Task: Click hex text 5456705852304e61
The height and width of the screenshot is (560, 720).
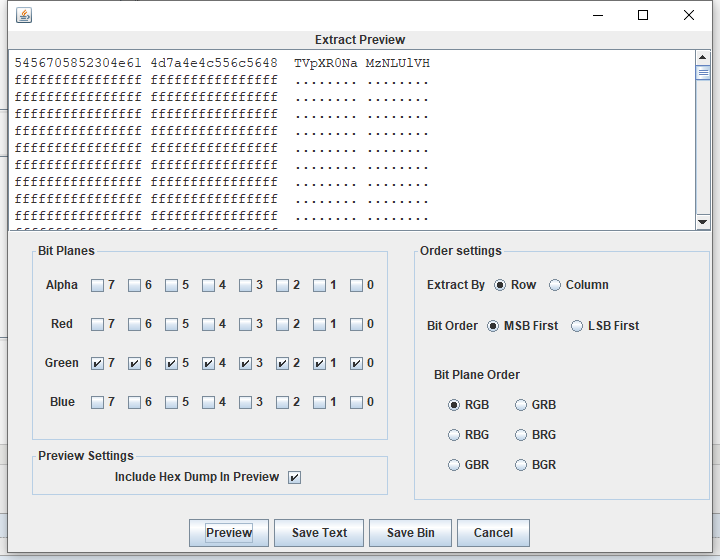Action: pos(78,63)
